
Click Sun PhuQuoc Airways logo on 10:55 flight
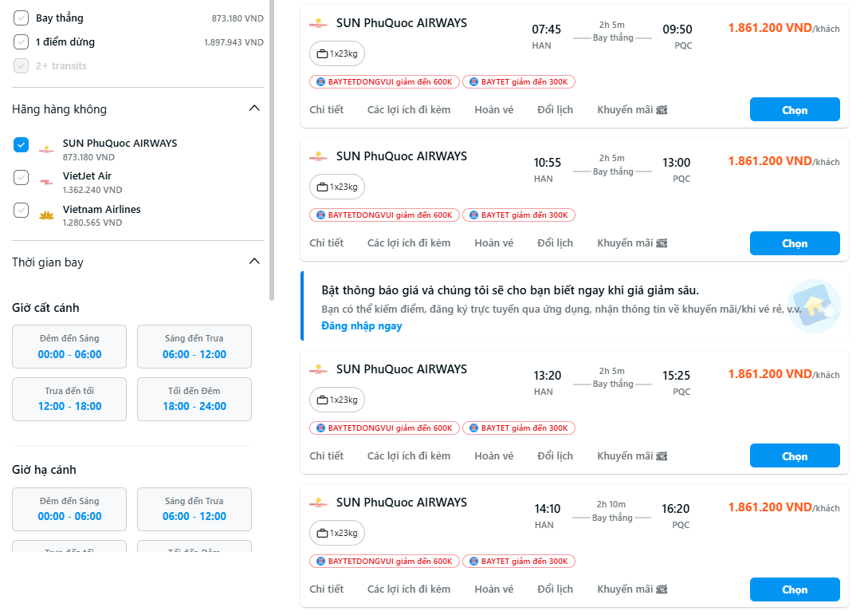click(x=319, y=156)
